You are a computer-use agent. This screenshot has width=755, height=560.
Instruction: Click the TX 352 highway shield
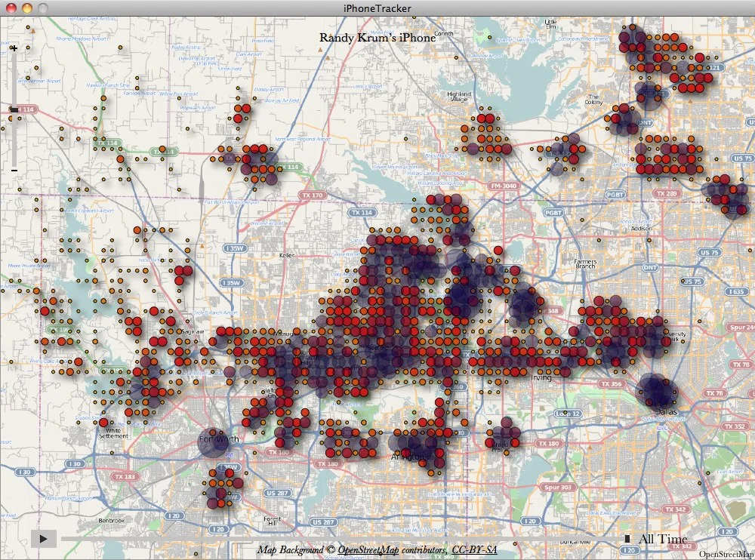click(735, 426)
